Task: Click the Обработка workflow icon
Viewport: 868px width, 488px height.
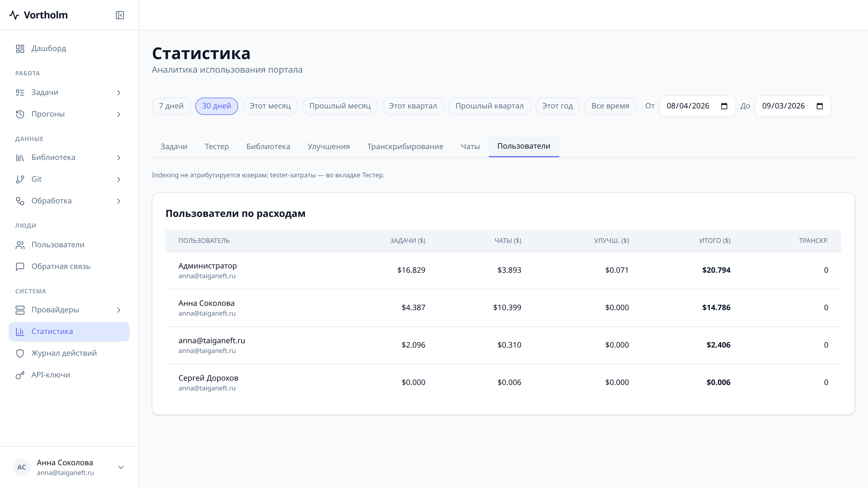Action: (x=20, y=201)
